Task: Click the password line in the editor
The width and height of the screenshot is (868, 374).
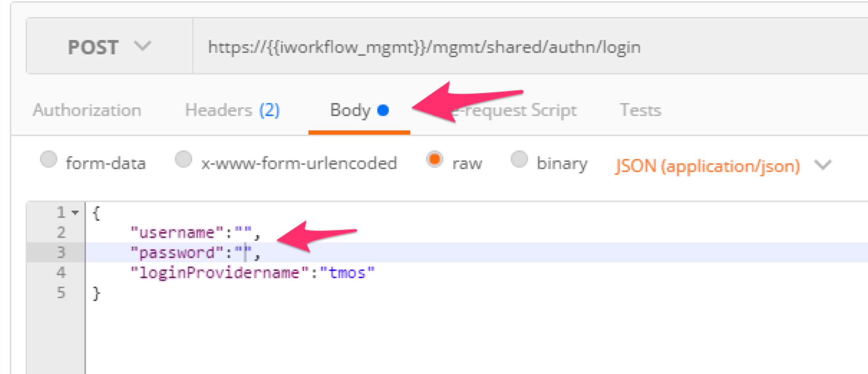Action: click(477, 253)
